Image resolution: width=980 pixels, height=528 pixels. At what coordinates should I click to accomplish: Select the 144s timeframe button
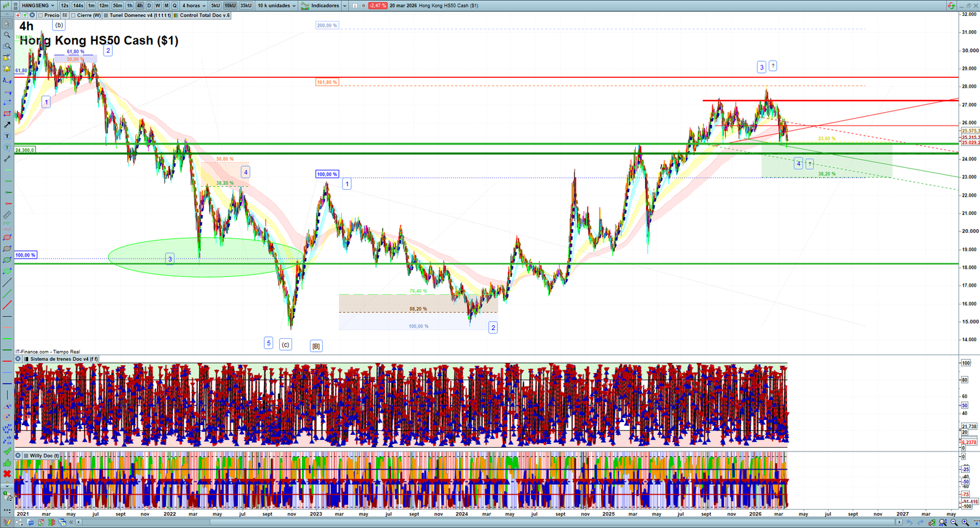pos(78,6)
